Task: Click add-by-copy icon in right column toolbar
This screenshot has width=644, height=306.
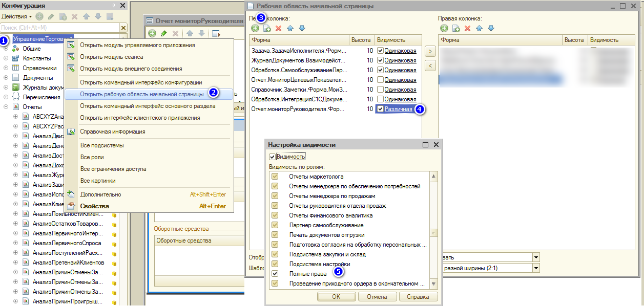Action: [x=455, y=28]
